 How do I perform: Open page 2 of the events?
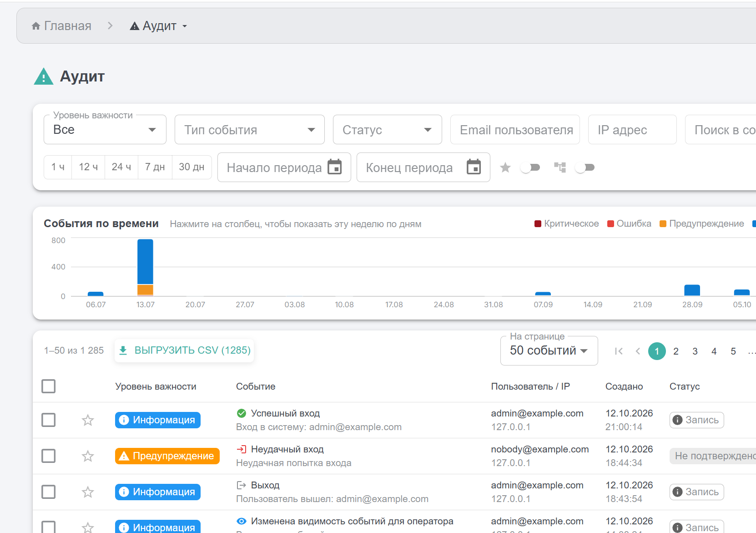point(676,351)
